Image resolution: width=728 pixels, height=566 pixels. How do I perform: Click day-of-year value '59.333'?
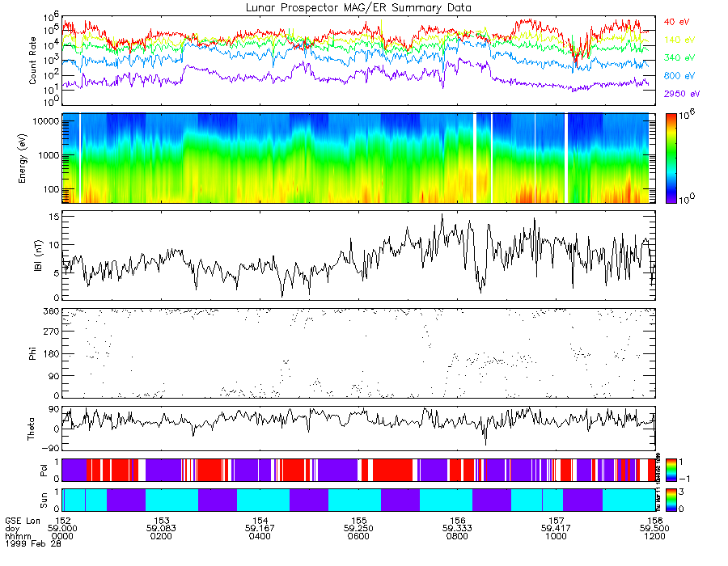(x=457, y=529)
